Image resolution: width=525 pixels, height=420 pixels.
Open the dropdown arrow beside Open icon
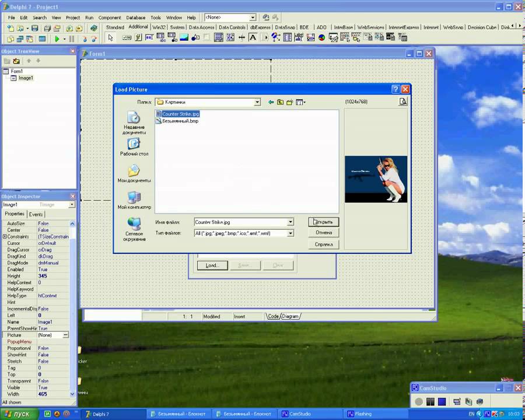[27, 29]
